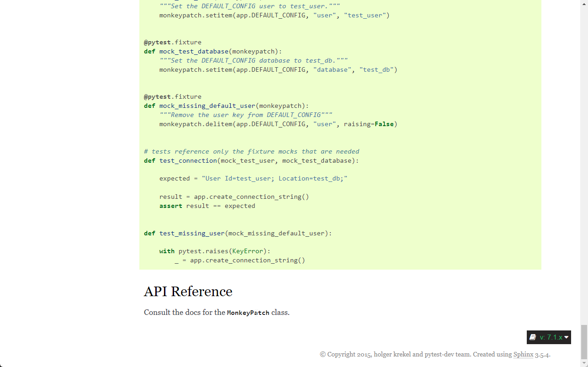This screenshot has height=367, width=588.
Task: Click 'with pytest.raises(KeyError):' line
Action: 215,251
